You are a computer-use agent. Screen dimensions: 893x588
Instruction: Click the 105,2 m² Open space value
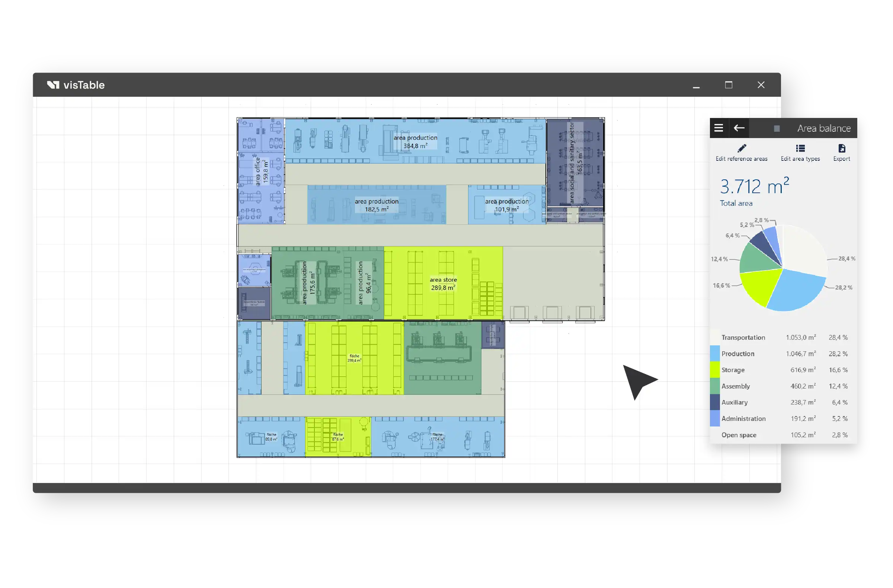803,435
